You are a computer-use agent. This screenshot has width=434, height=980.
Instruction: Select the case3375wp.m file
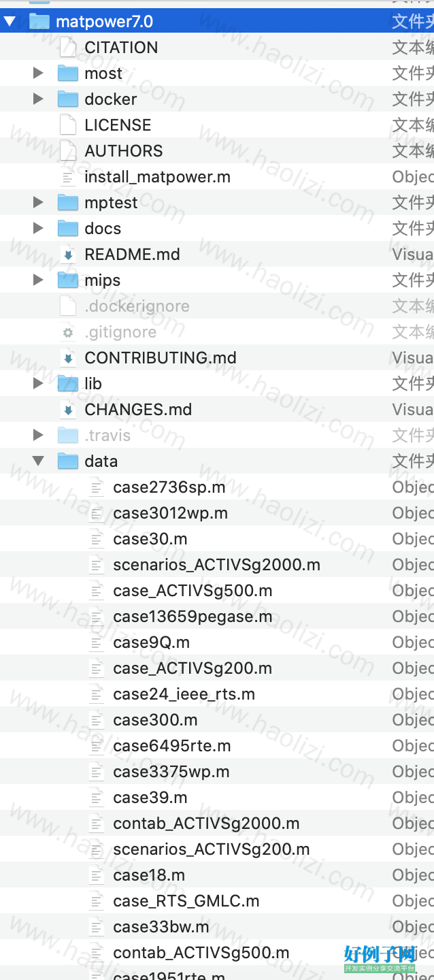point(171,772)
